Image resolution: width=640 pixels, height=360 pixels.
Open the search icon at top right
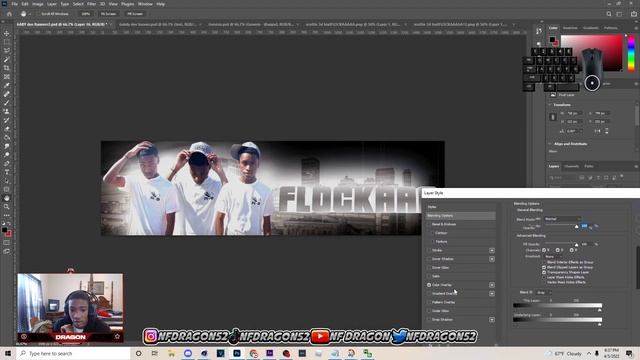coord(609,14)
